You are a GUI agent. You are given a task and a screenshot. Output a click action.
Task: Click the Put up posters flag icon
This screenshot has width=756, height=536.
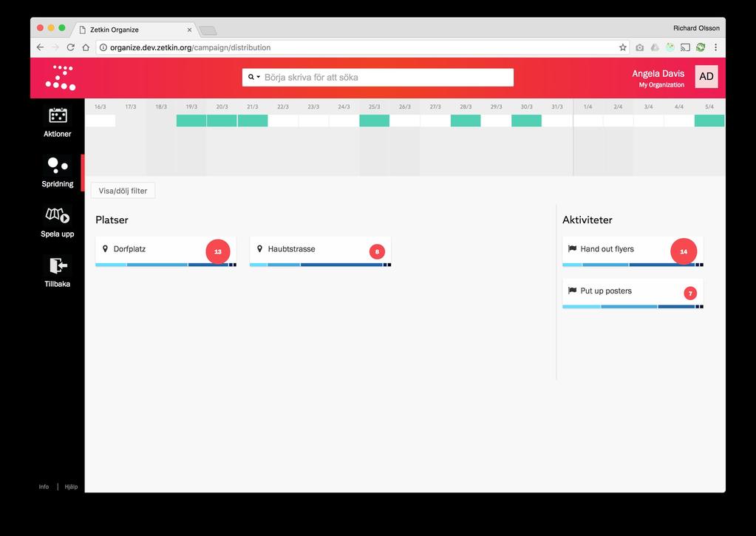point(572,291)
